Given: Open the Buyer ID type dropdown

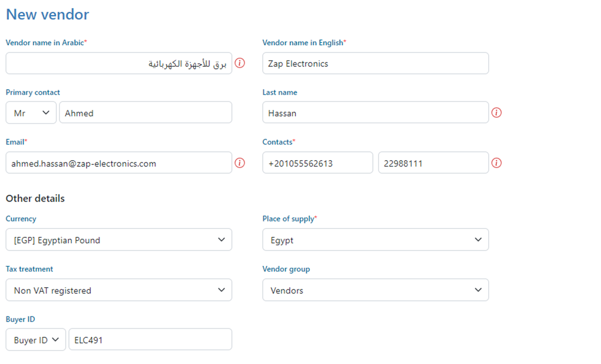Looking at the screenshot, I should (x=36, y=339).
